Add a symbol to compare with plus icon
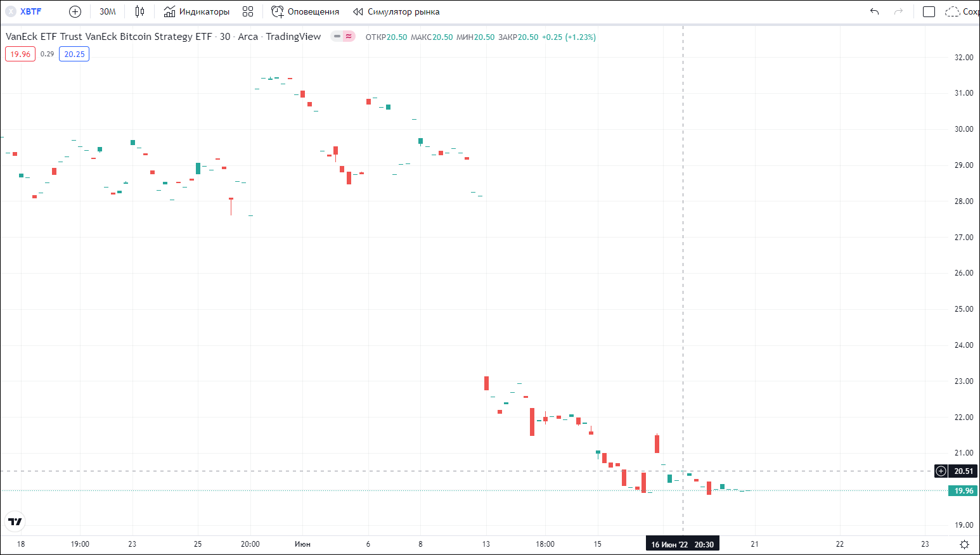 (75, 11)
